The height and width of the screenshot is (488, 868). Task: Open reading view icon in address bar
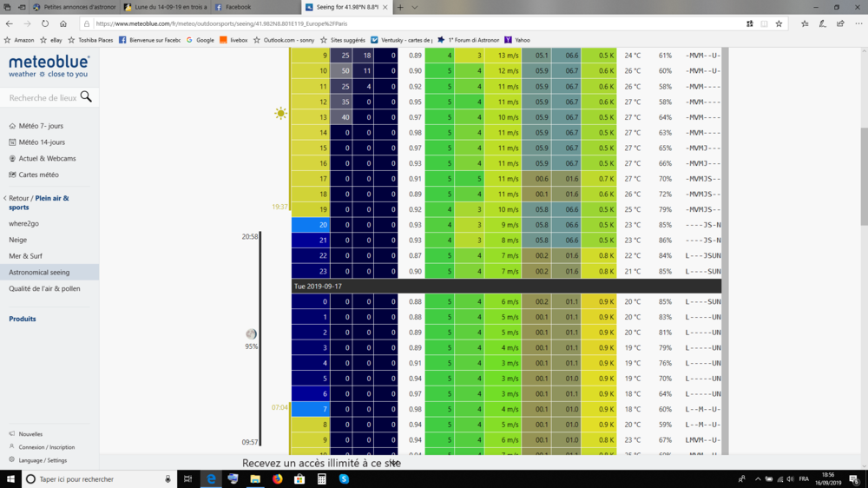[764, 23]
